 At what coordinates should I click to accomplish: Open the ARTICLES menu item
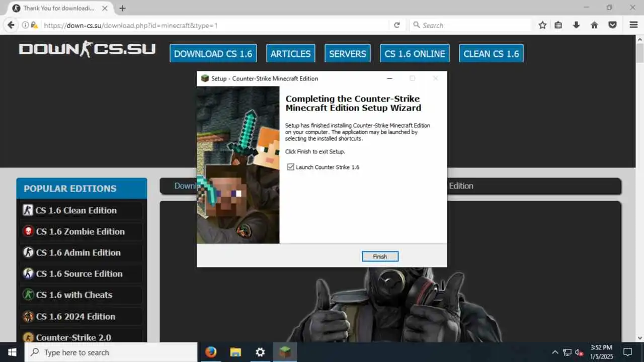coord(290,54)
